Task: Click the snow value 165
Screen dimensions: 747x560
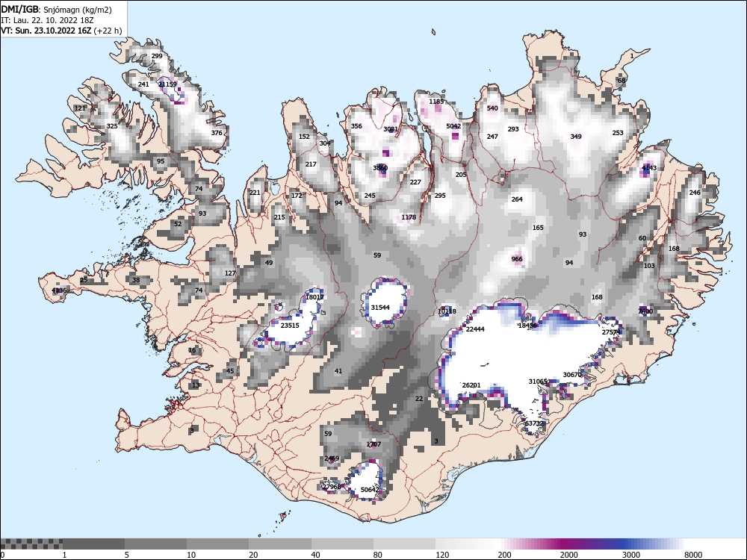Action: pos(538,228)
